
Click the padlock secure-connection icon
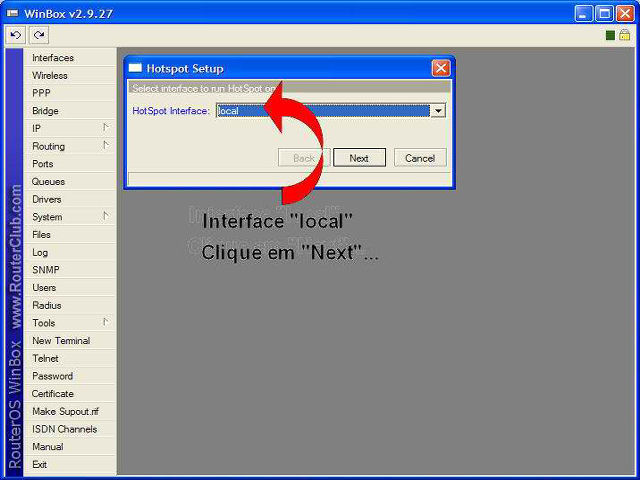[x=624, y=35]
